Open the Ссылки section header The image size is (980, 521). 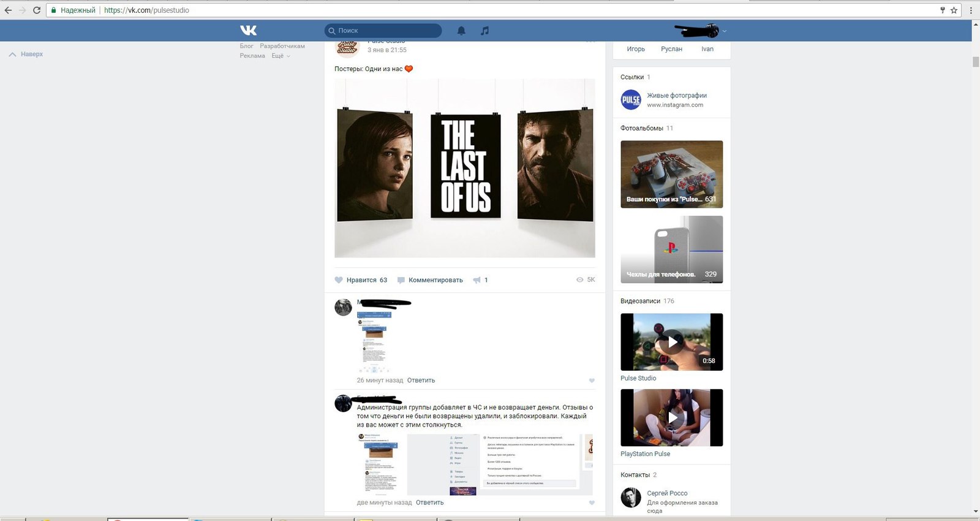[632, 77]
